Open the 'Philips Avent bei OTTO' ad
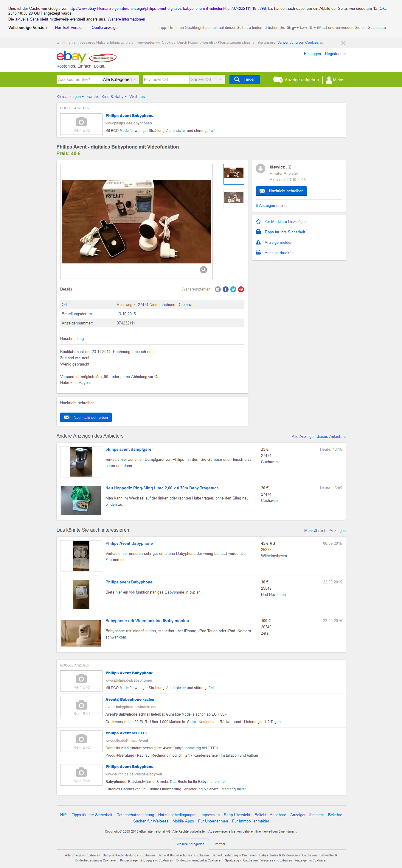This screenshot has width=402, height=868. 126,733
